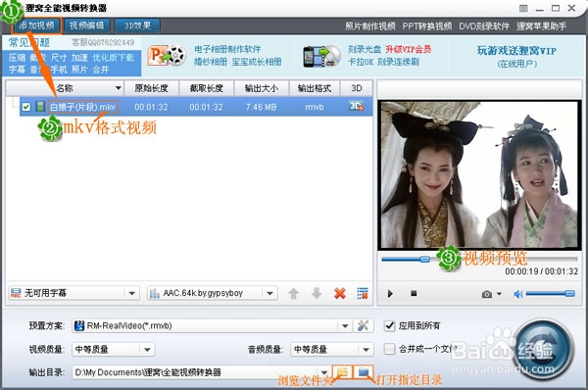Open DVD刻录软件 menu item

click(484, 26)
